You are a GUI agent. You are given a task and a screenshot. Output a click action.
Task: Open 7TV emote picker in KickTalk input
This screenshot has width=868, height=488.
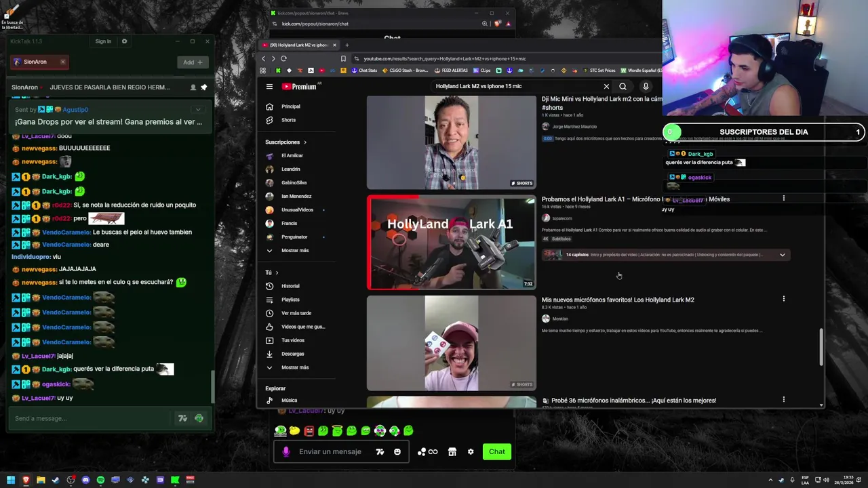182,419
